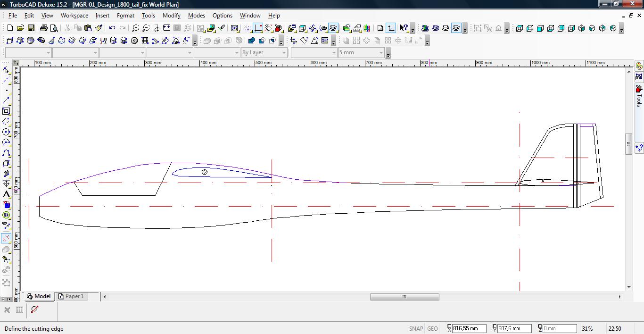The image size is (644, 334).
Task: Click the color palette bars icon
Action: coord(367,28)
